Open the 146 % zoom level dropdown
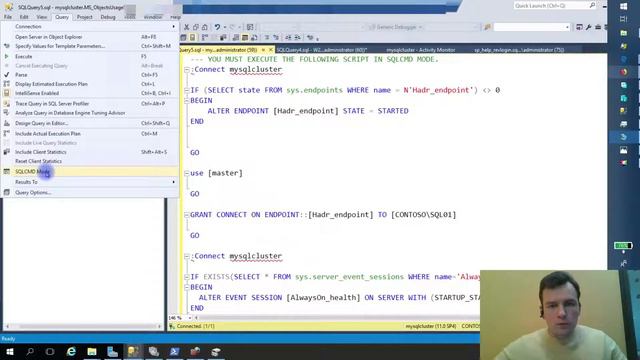Viewport: 640px width, 360px height. point(189,318)
